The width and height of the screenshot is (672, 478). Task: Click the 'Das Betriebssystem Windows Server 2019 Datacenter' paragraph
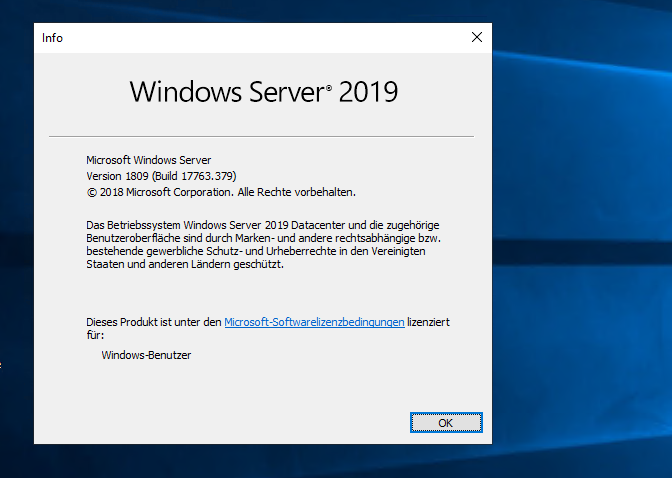(x=264, y=244)
